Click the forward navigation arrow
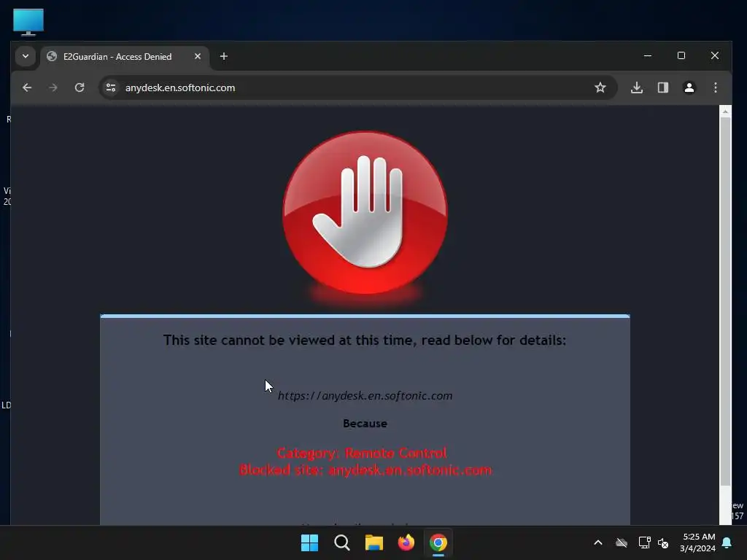This screenshot has height=560, width=747. [x=53, y=87]
